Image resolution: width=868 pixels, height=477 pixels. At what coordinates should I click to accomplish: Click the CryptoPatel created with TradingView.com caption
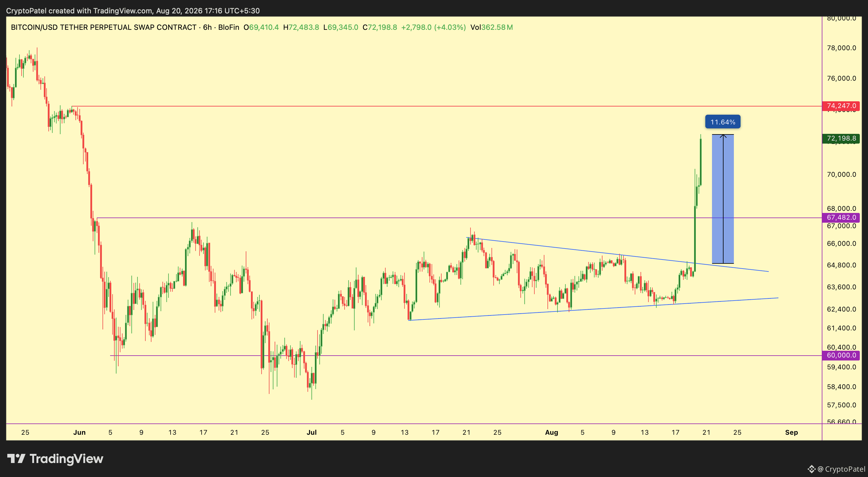click(x=133, y=11)
